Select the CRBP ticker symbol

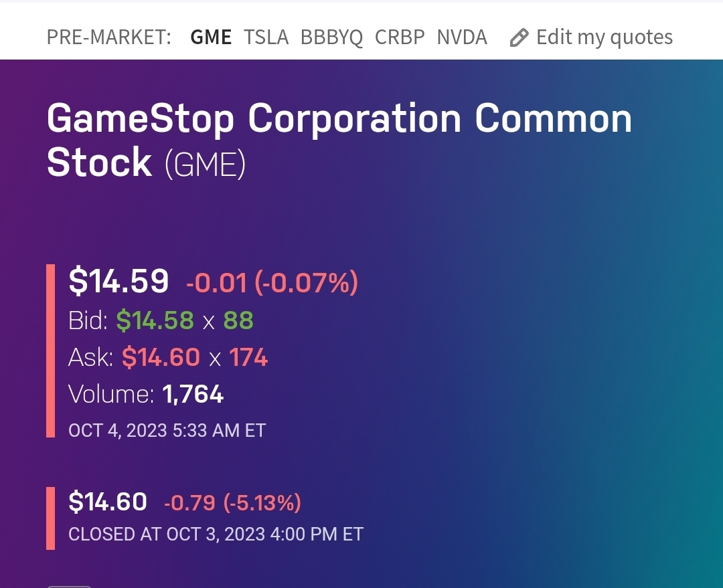(x=400, y=37)
